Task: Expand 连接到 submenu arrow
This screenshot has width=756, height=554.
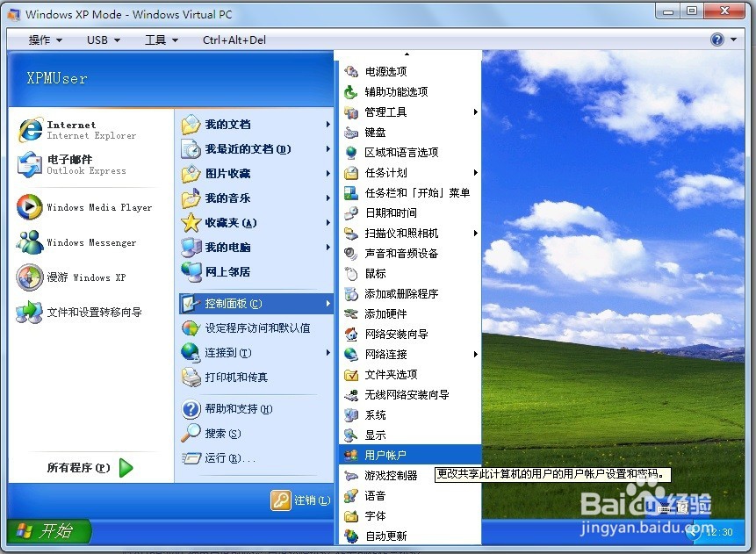Action: point(328,352)
